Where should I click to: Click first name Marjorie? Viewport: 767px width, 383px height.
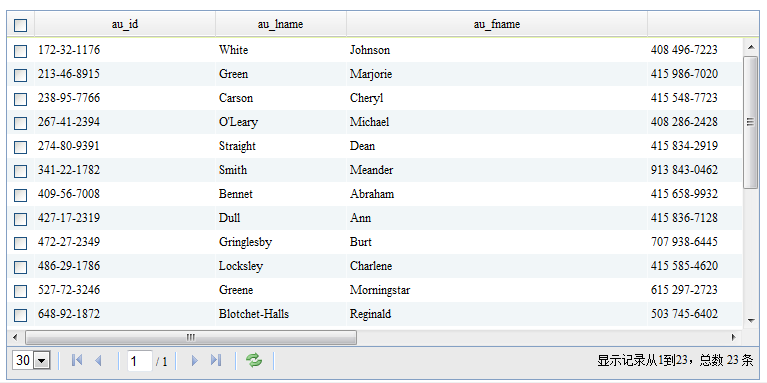(371, 74)
